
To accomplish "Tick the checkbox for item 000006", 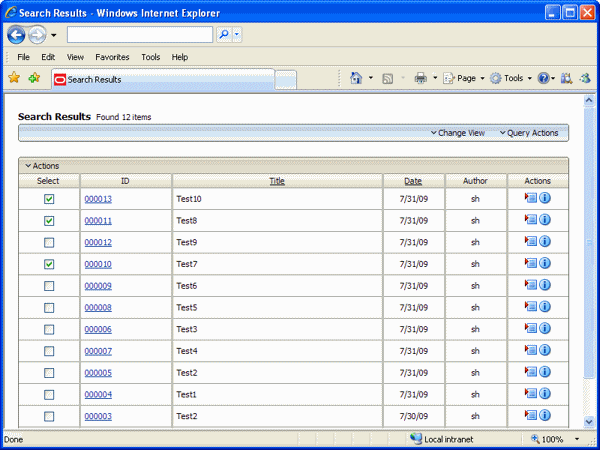I will (49, 329).
